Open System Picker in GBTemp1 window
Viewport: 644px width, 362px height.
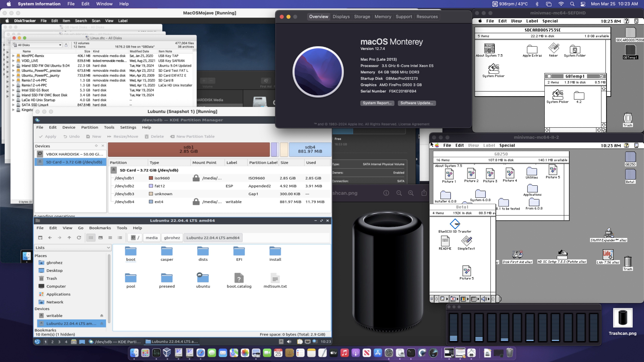pos(558,96)
